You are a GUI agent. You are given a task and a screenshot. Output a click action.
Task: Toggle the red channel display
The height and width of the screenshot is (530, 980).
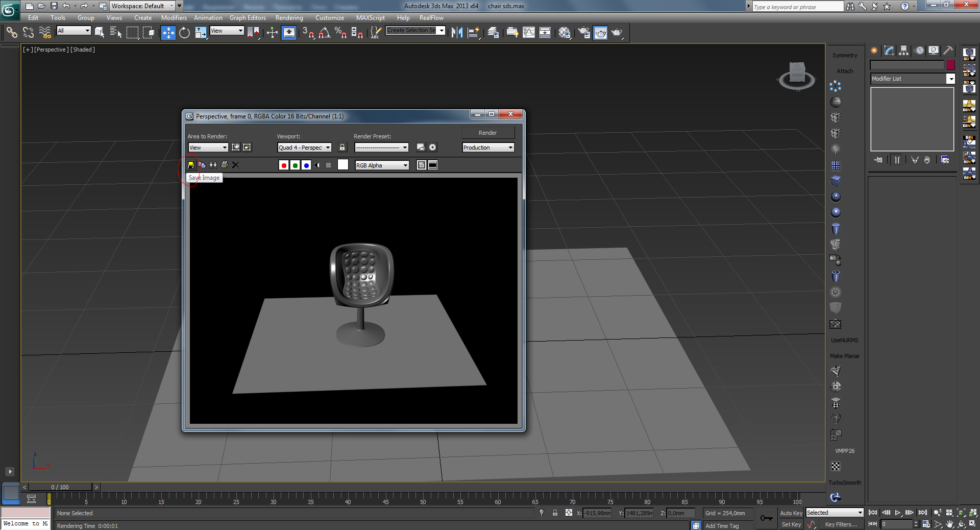pos(284,165)
